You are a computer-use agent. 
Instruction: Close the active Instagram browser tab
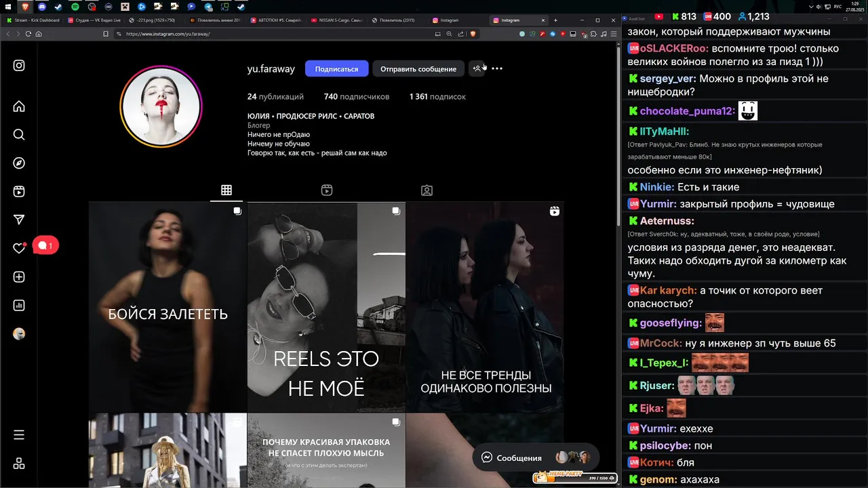[542, 20]
